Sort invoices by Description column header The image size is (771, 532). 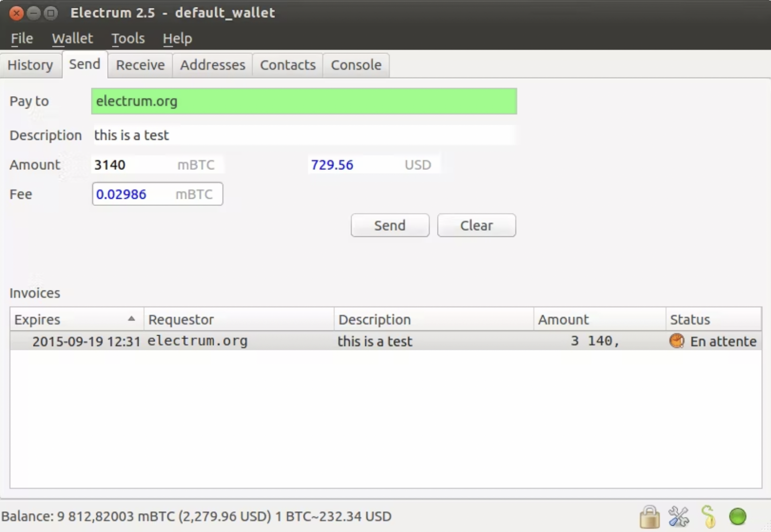[x=434, y=319]
